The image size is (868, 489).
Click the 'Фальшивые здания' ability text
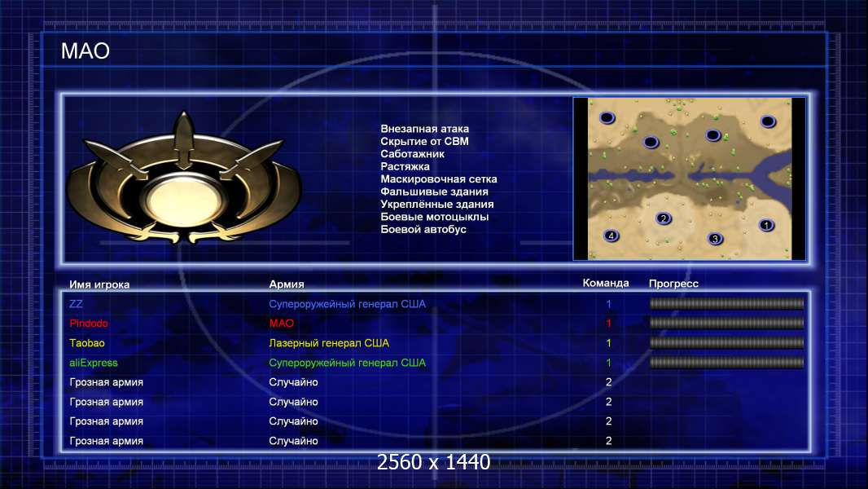click(x=434, y=192)
